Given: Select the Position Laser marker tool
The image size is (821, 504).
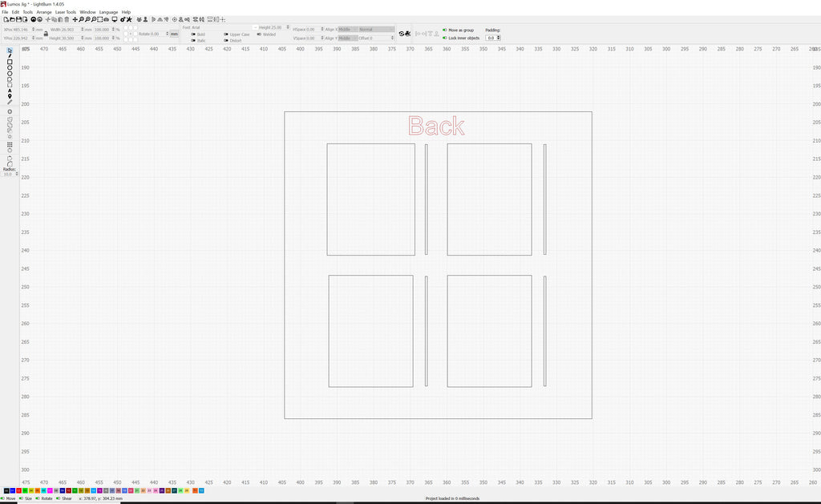Looking at the screenshot, I should tap(10, 96).
